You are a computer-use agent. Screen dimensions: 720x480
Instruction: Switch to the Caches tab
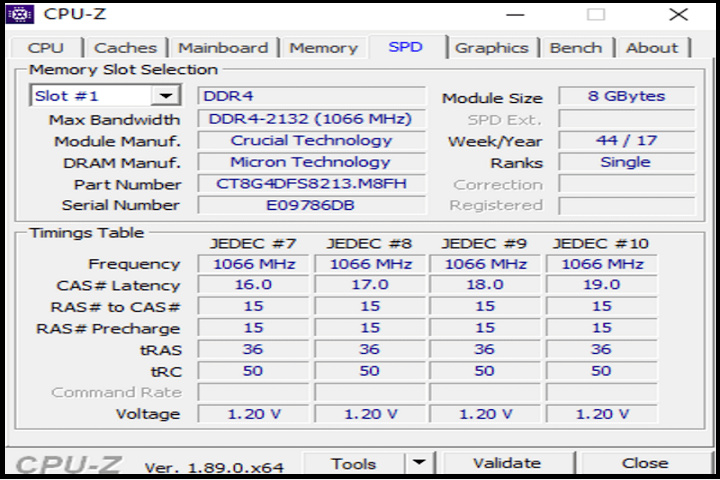tap(125, 48)
